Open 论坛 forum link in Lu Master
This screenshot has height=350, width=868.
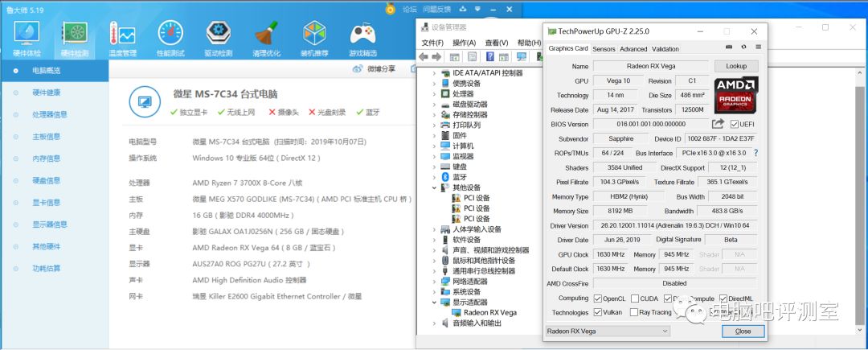[409, 9]
